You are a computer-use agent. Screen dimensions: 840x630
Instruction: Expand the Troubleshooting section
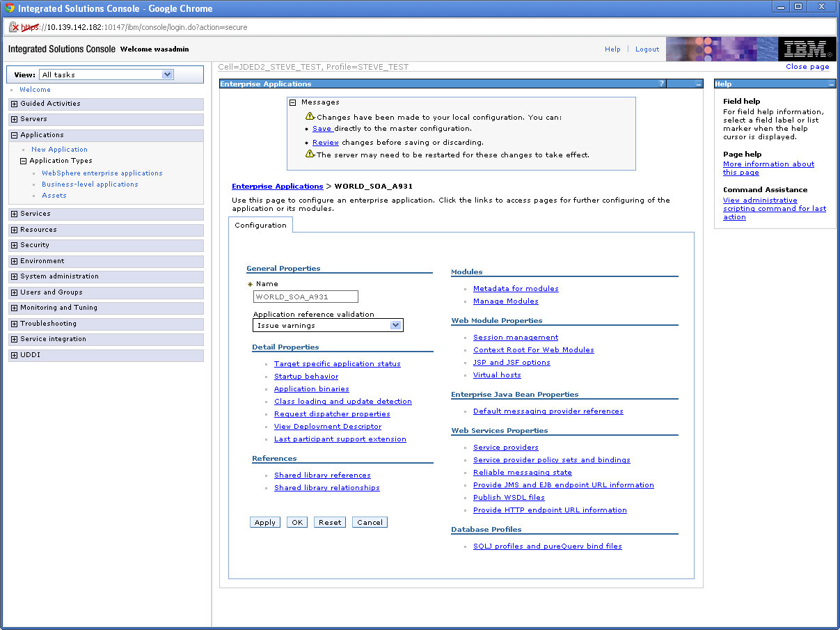15,324
